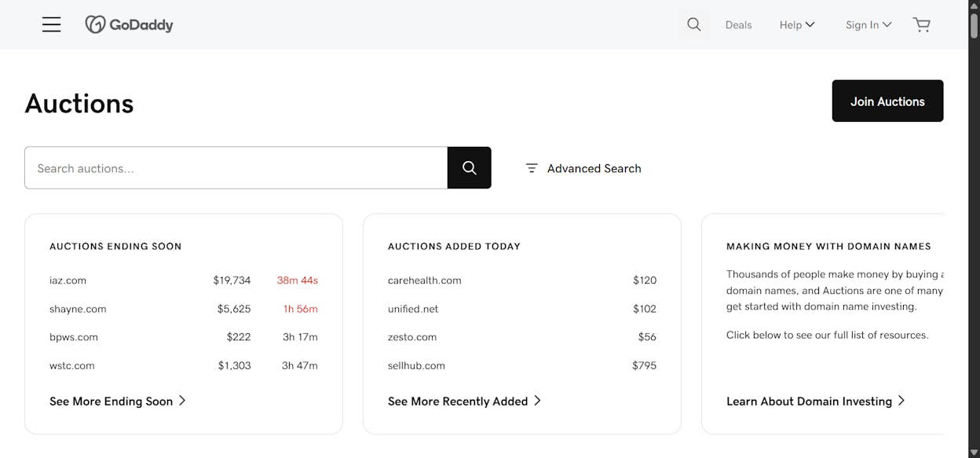Click the Auctions Added Today heading
Screen dimensions: 980x458
454,247
